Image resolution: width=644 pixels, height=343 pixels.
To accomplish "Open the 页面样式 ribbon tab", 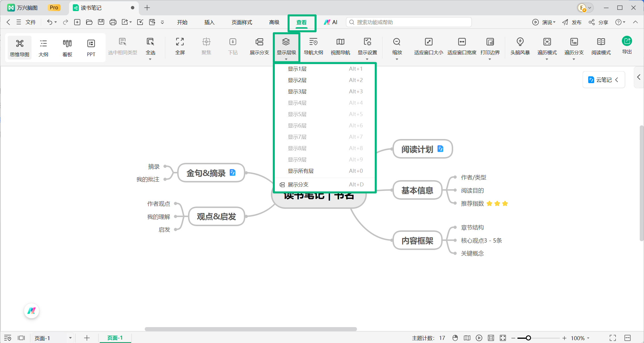I will click(x=242, y=22).
